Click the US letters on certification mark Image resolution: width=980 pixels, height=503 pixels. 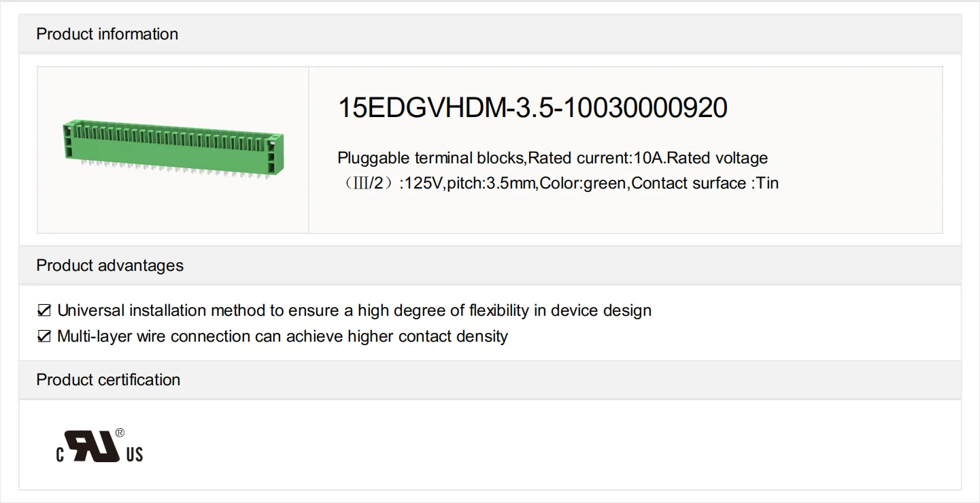pyautogui.click(x=135, y=454)
